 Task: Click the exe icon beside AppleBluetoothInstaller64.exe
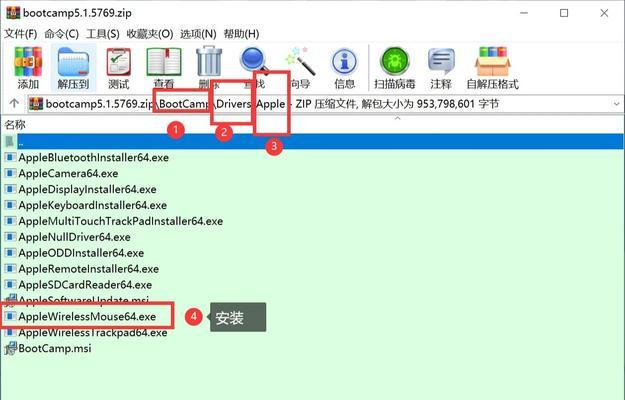coord(10,157)
